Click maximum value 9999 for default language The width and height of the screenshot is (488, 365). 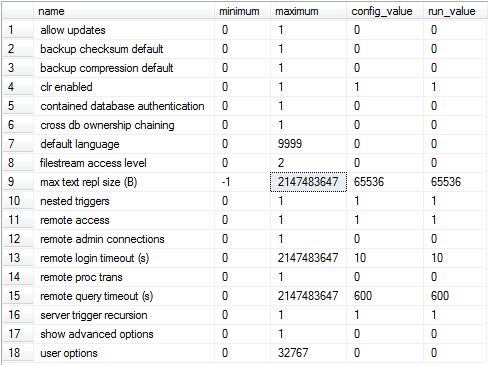tap(308, 144)
